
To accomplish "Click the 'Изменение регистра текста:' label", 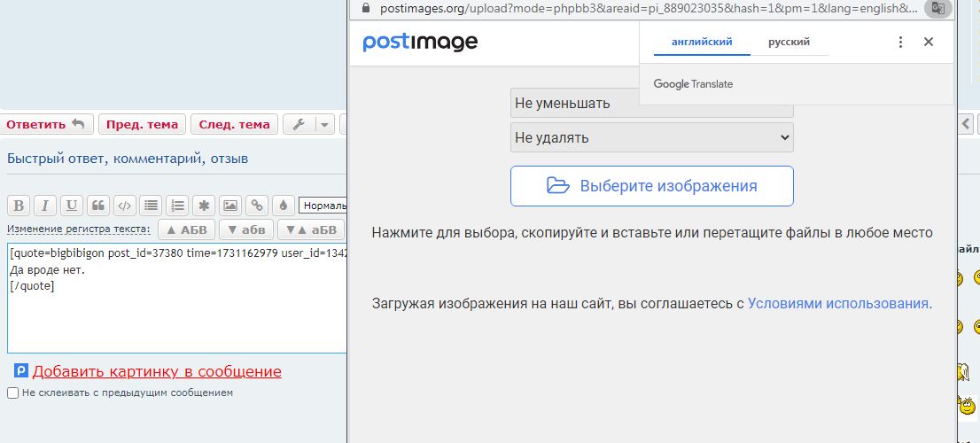I will (79, 229).
